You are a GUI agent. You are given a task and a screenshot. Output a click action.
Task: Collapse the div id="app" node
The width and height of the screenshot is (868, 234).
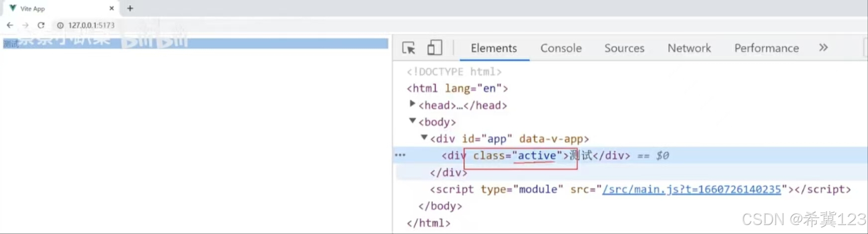coord(424,137)
